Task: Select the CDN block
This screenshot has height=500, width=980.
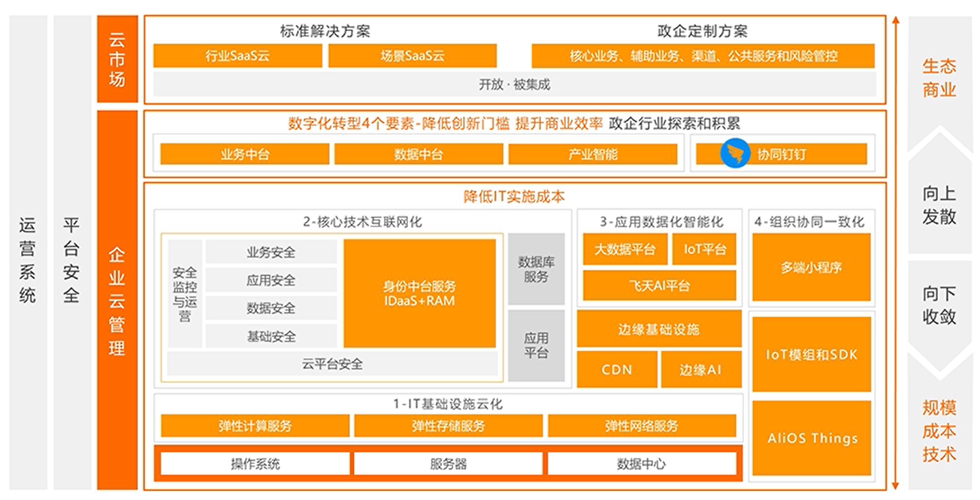Action: [x=616, y=370]
